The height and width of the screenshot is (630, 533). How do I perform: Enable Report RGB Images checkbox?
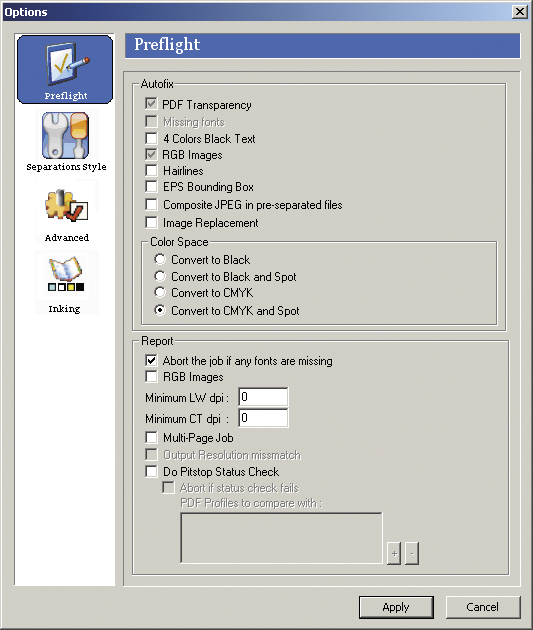(151, 376)
